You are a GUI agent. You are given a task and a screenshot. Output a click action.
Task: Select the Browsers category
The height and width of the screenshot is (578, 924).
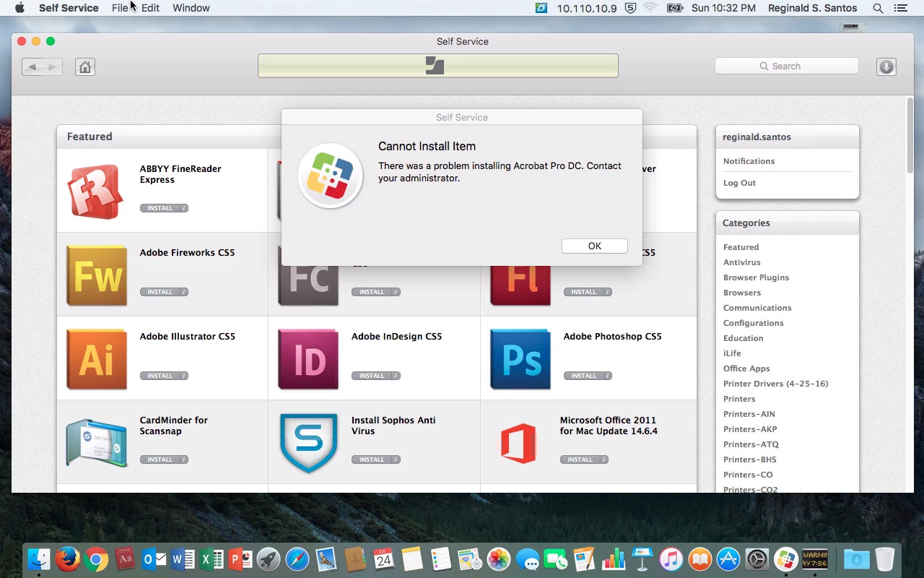coord(742,293)
